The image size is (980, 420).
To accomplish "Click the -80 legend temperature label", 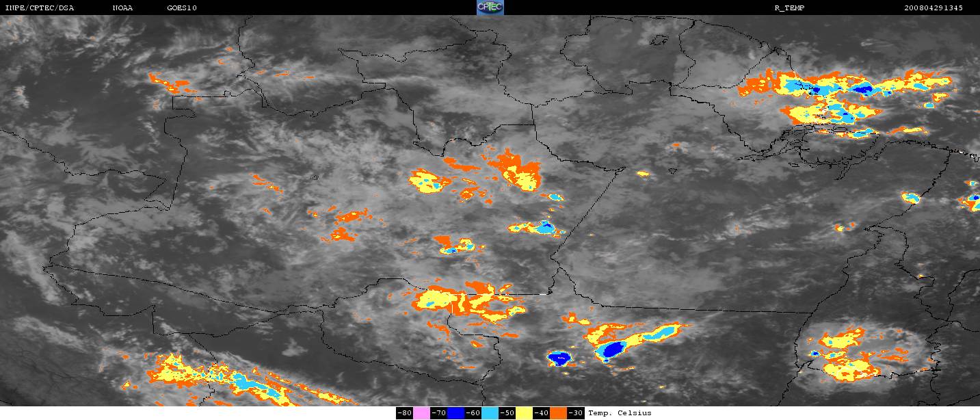I will click(x=404, y=413).
